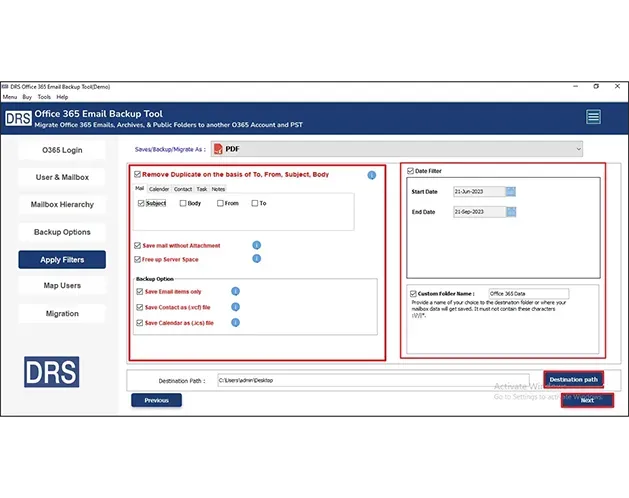Click info icon for Save Email items only
This screenshot has width=629, height=498.
[235, 291]
